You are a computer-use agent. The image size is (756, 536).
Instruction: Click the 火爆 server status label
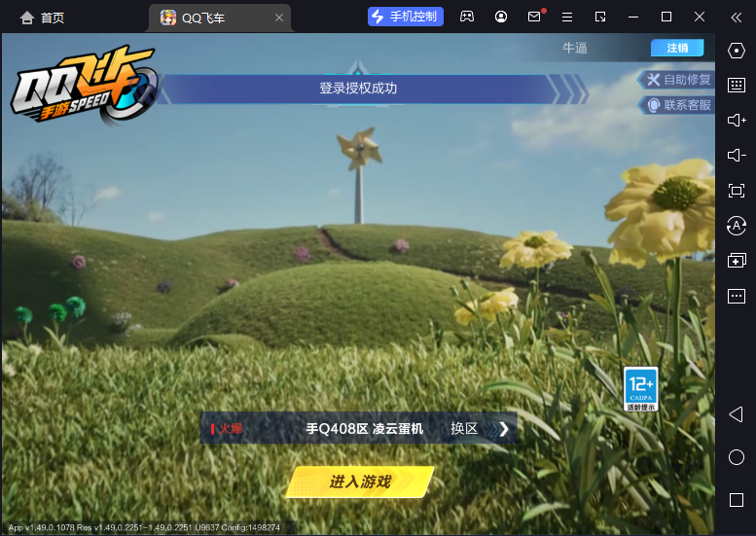[x=227, y=429]
